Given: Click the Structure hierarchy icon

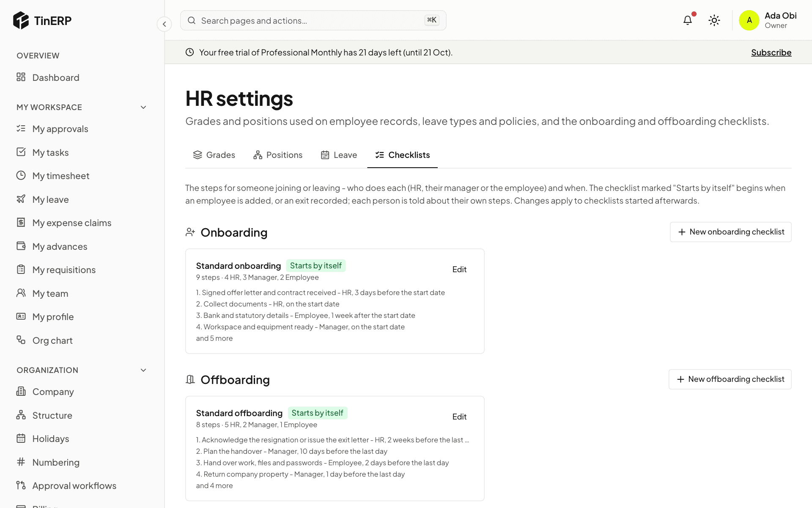Looking at the screenshot, I should click(21, 415).
